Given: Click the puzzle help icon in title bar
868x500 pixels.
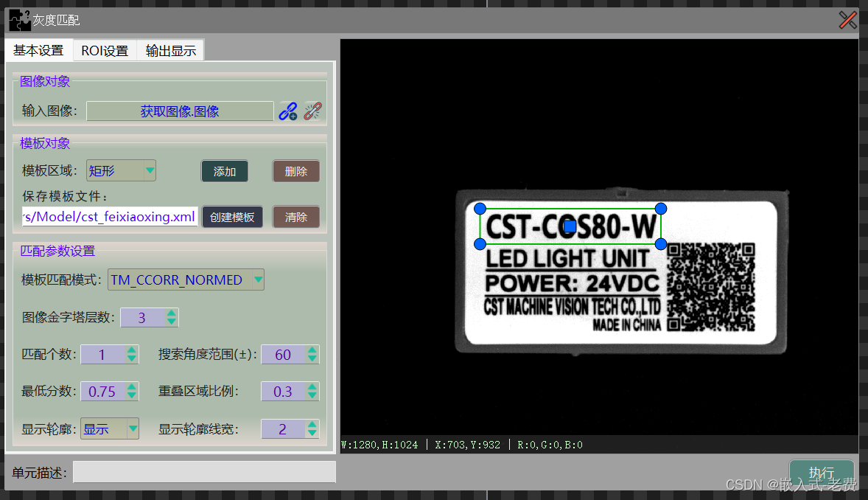Looking at the screenshot, I should click(x=20, y=20).
